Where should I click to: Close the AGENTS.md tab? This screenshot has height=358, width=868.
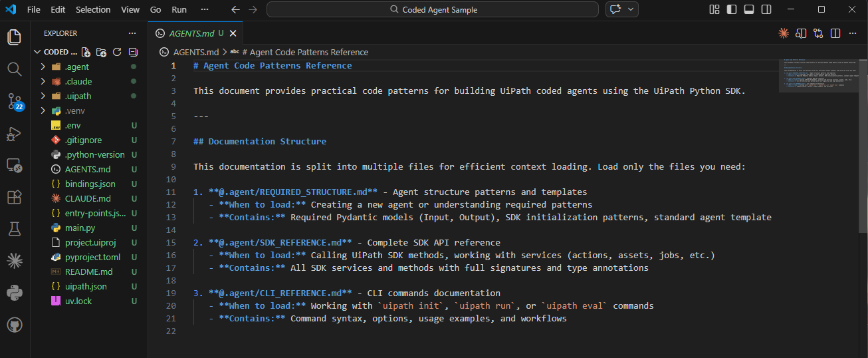232,33
